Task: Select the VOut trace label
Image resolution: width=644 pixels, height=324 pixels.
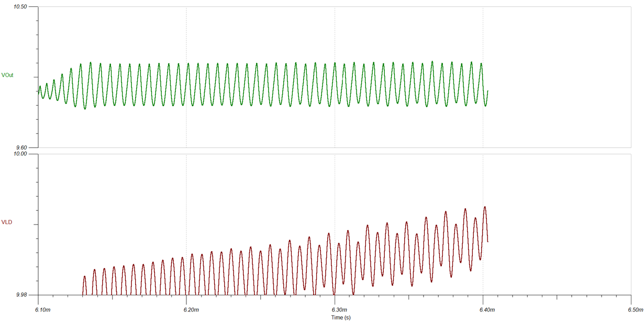Action: [7, 75]
